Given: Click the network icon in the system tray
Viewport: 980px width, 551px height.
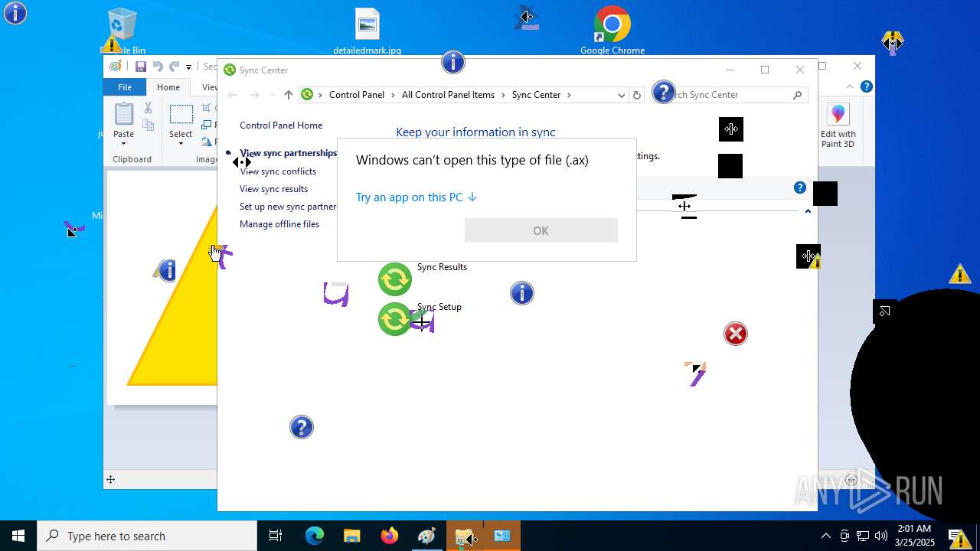Looking at the screenshot, I should click(x=863, y=536).
